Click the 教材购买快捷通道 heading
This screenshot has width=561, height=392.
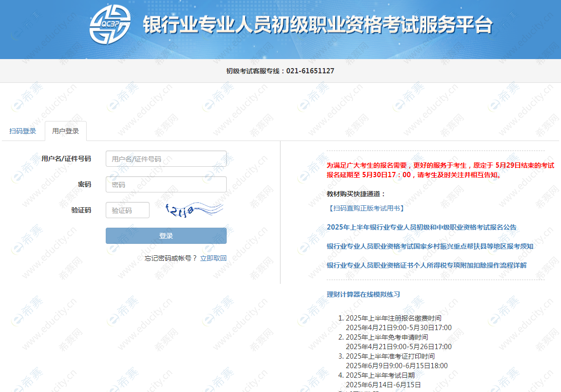356,194
